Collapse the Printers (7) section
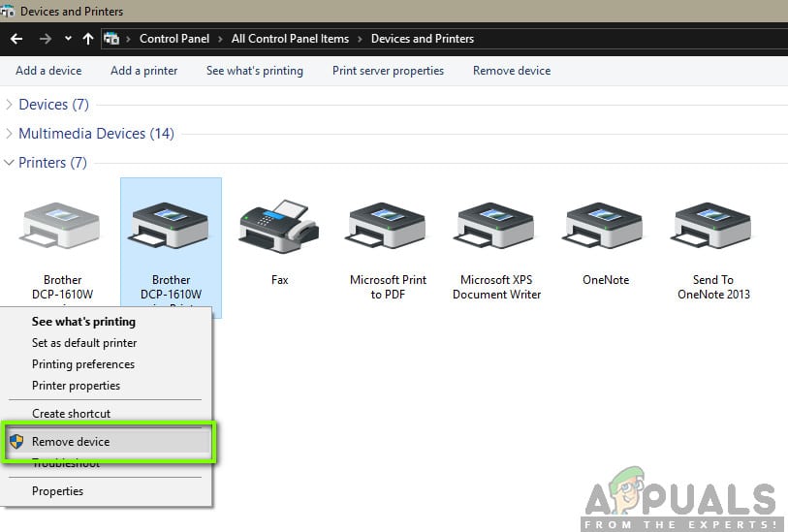The image size is (788, 532). pyautogui.click(x=11, y=163)
